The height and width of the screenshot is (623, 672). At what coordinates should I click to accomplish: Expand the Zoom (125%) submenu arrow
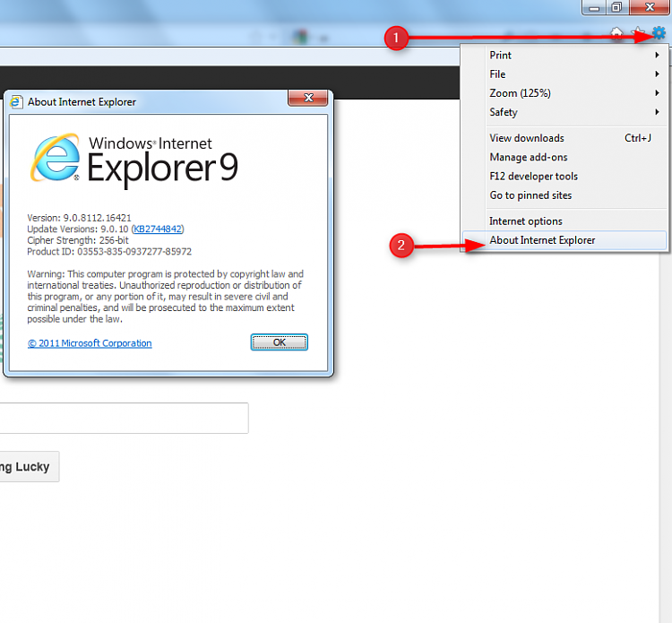coord(657,93)
